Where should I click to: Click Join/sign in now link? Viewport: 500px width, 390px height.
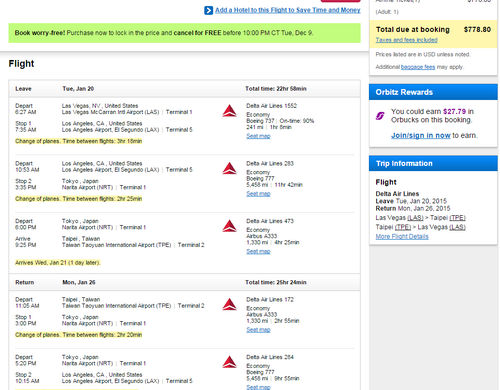421,135
